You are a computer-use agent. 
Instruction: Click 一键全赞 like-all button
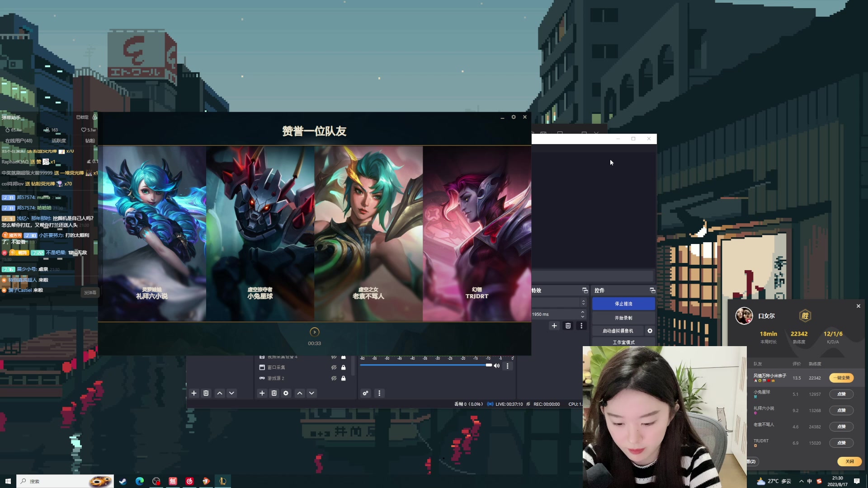pyautogui.click(x=841, y=378)
